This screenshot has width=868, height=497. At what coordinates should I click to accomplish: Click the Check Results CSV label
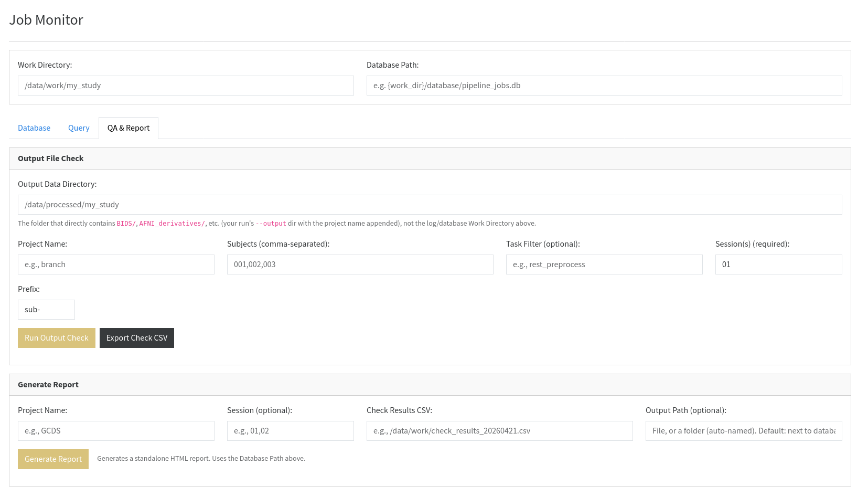(x=399, y=410)
